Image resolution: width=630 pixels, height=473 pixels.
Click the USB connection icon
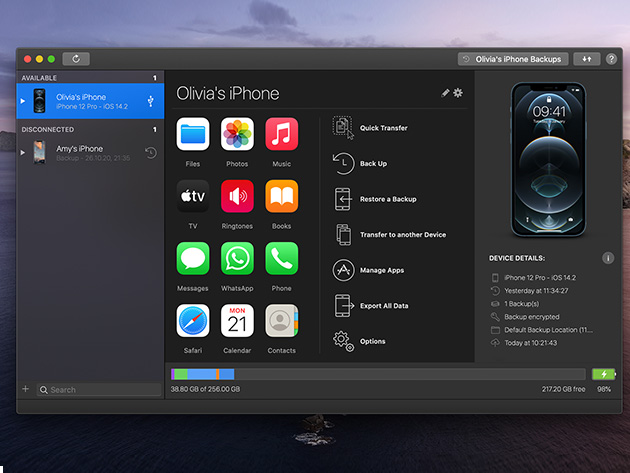coord(151,101)
